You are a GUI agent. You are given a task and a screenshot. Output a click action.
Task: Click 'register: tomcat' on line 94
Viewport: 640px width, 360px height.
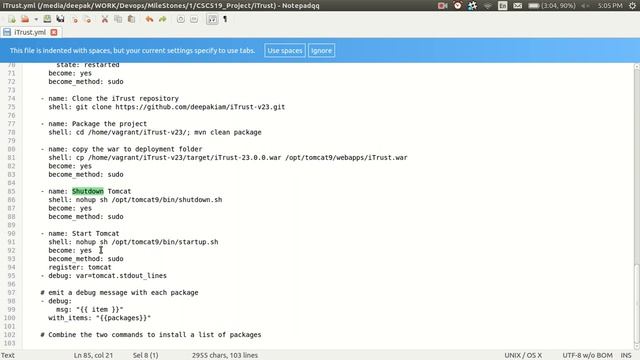point(80,267)
